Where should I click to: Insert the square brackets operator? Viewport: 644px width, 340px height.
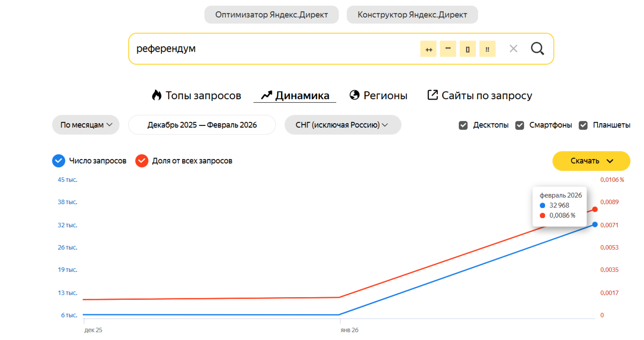point(468,49)
